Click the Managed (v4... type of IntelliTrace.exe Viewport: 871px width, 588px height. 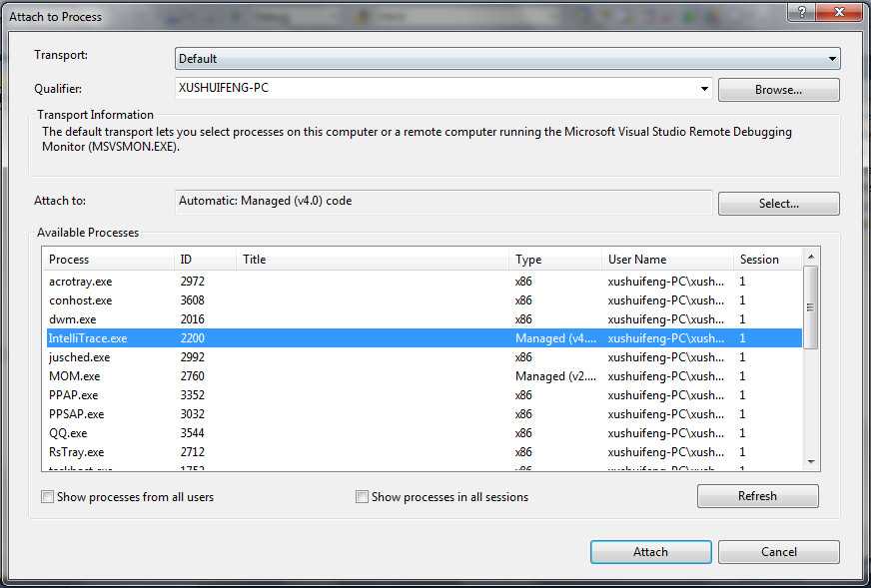pyautogui.click(x=555, y=338)
